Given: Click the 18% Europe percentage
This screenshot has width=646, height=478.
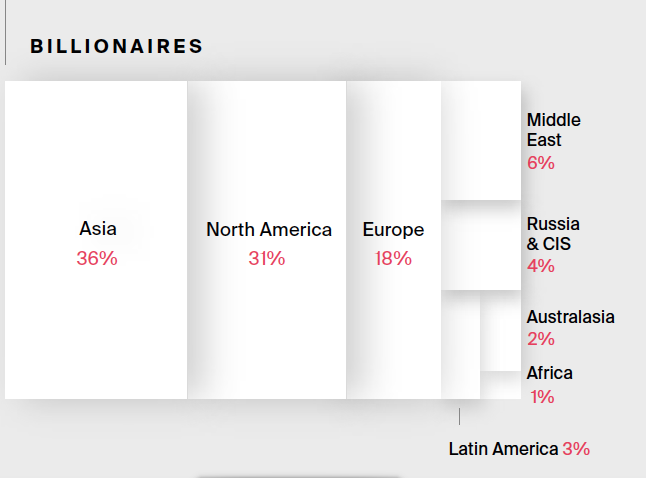Looking at the screenshot, I should [x=394, y=258].
